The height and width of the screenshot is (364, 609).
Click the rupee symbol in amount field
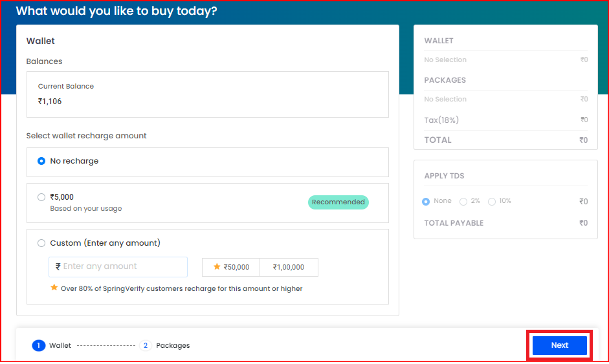point(58,266)
